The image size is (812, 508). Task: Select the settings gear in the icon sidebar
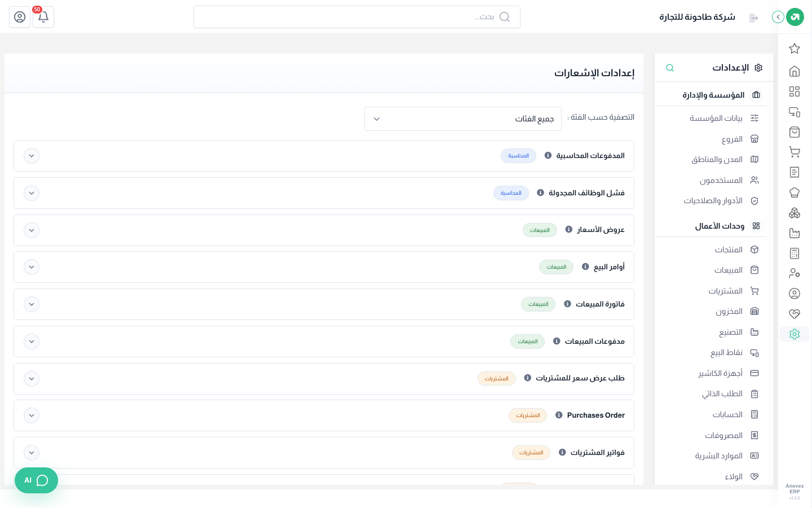[795, 334]
